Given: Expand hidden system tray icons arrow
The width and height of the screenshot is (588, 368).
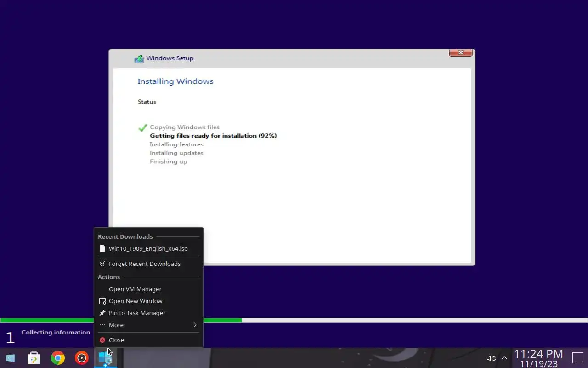Looking at the screenshot, I should [504, 358].
